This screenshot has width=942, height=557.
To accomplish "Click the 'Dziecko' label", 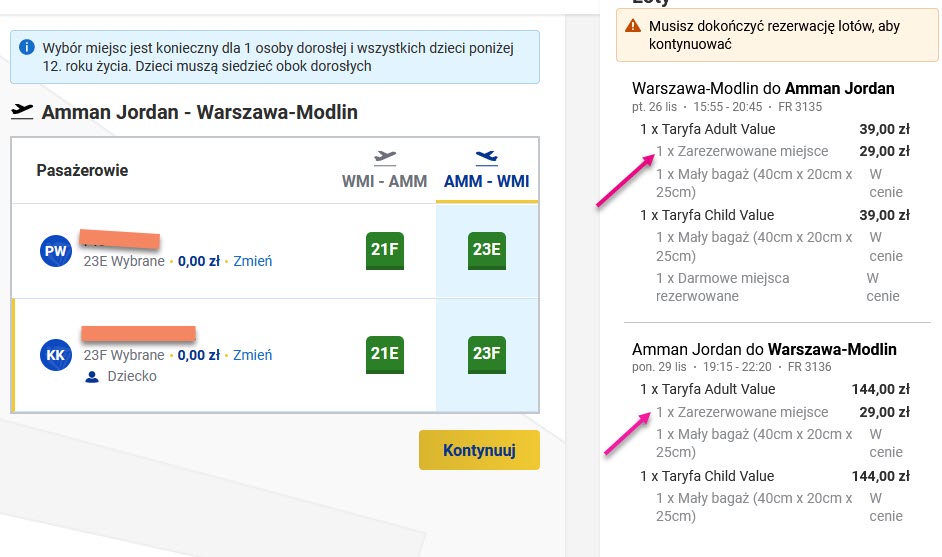I will coord(132,376).
